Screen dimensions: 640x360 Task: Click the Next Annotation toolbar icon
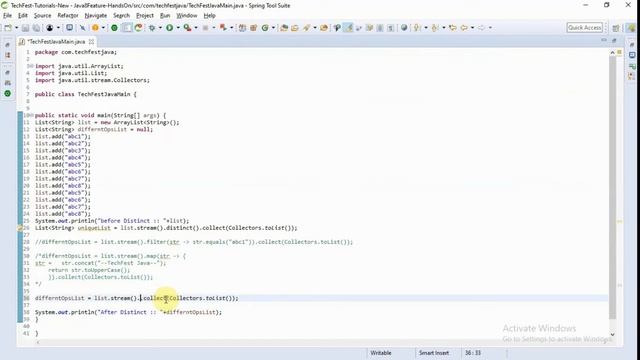417,28
